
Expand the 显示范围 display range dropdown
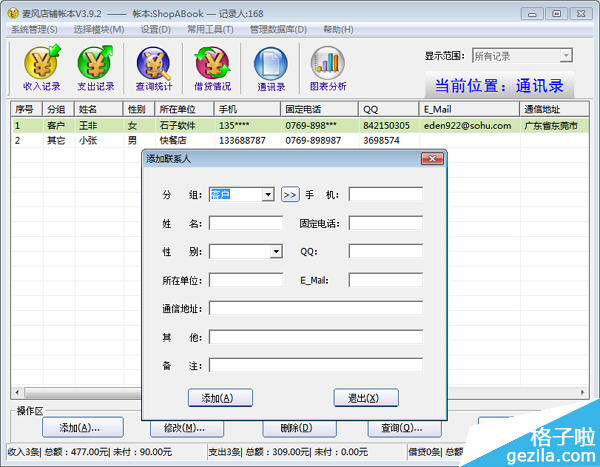click(x=566, y=56)
